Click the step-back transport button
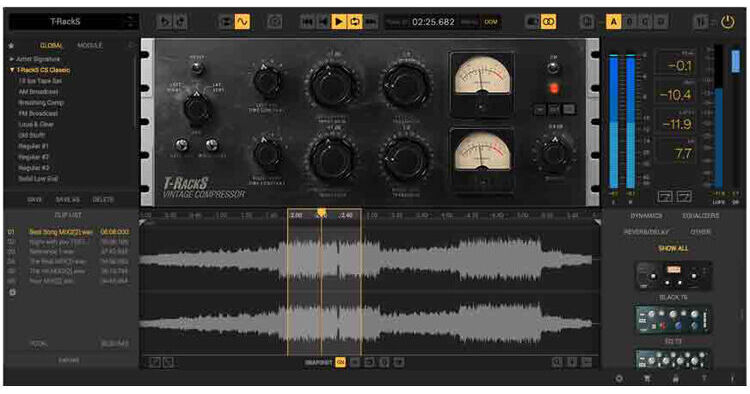Viewport: 750px width, 394px height. click(x=323, y=22)
